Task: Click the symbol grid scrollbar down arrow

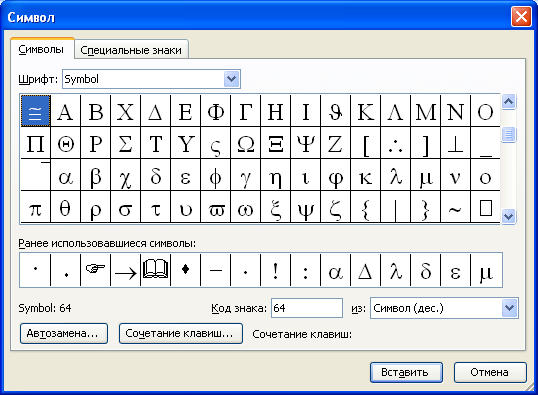Action: [x=508, y=217]
